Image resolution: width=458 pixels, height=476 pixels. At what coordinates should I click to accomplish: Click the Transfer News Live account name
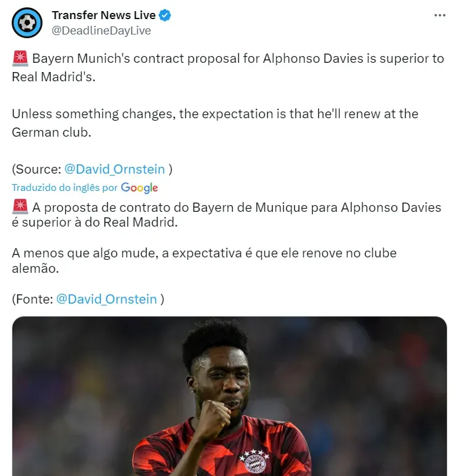(104, 15)
